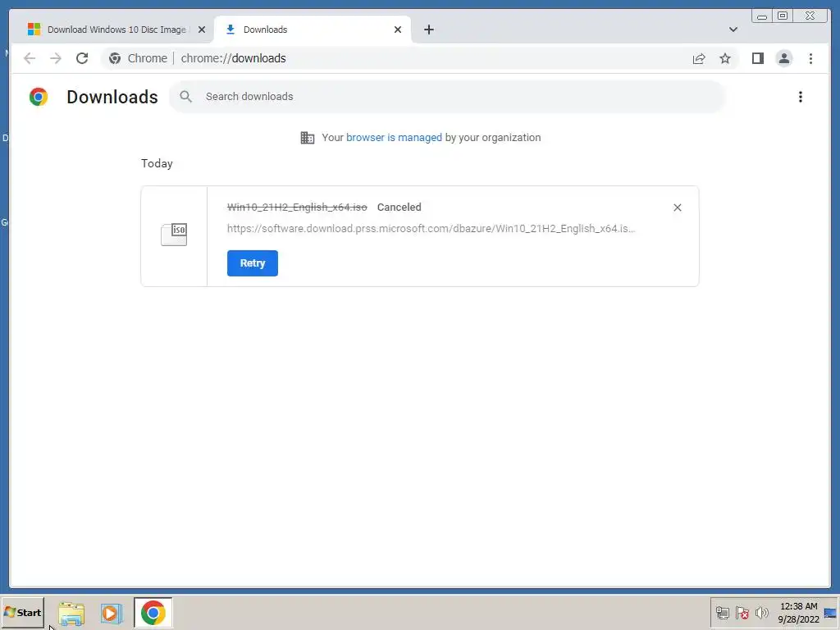The image size is (840, 630).
Task: Open Chrome's main three-dot menu
Action: [x=810, y=58]
